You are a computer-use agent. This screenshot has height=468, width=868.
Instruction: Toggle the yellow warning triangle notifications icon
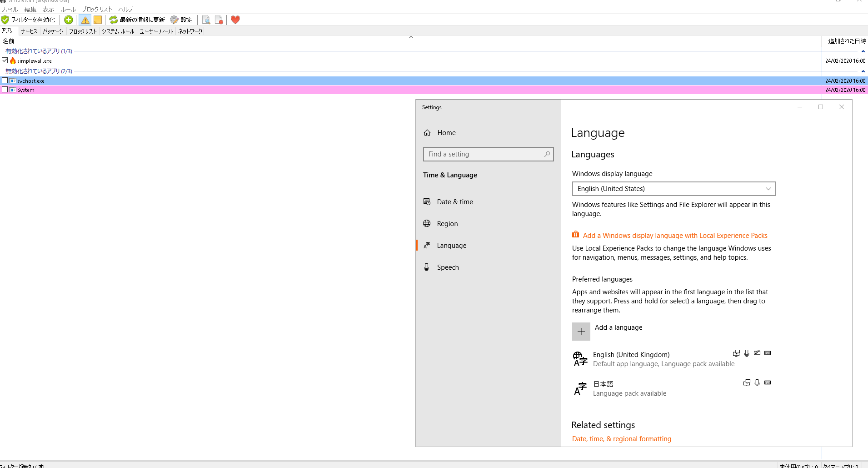[85, 20]
